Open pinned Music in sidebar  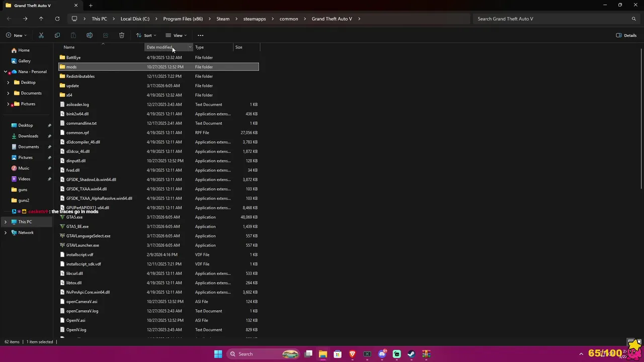[24, 168]
